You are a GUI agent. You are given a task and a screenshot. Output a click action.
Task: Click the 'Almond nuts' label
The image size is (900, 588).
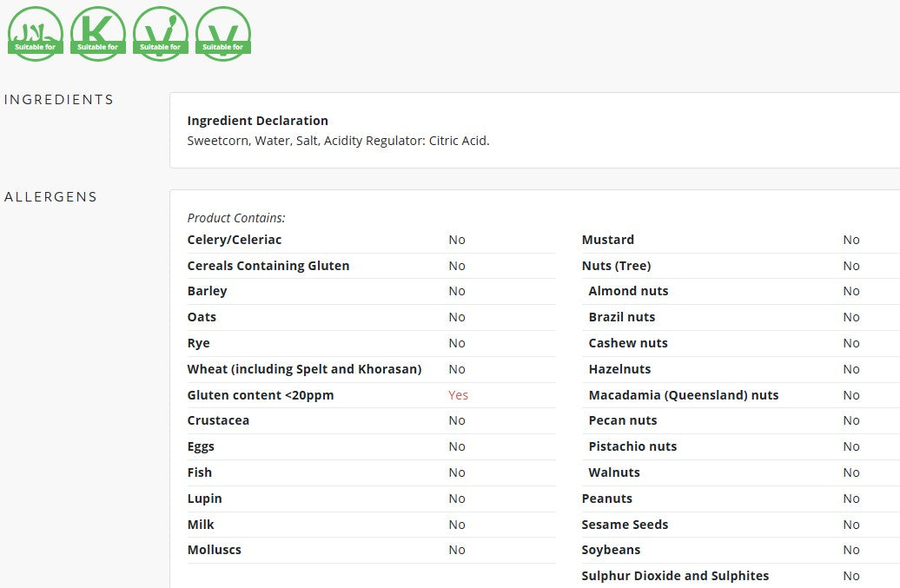pyautogui.click(x=628, y=291)
